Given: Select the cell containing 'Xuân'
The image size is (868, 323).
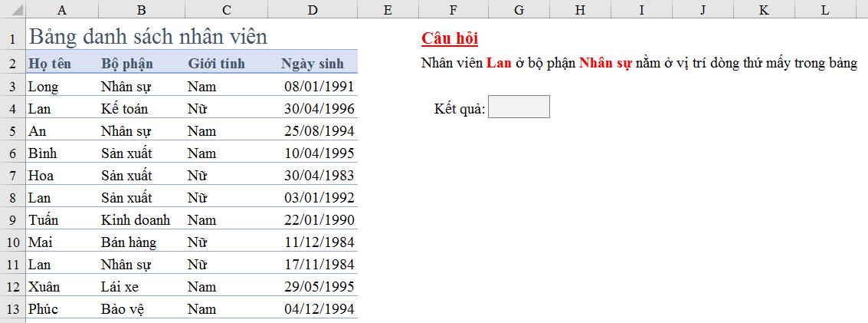Looking at the screenshot, I should [44, 287].
